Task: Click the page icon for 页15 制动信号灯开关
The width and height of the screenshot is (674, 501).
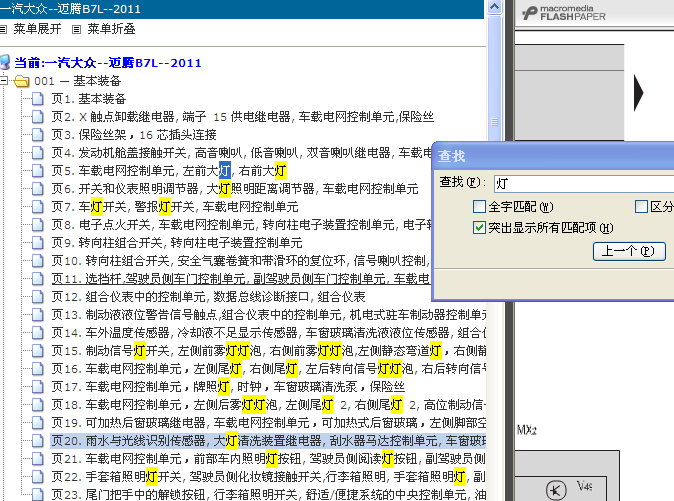Action: coord(38,351)
